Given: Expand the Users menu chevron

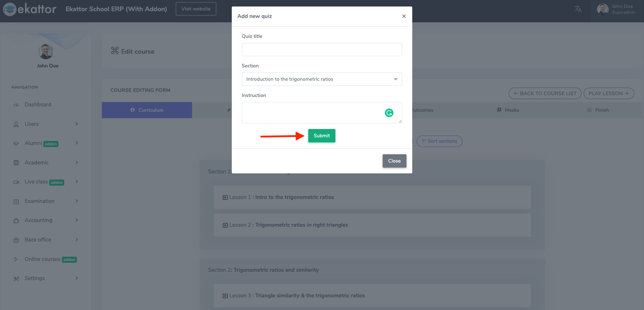Looking at the screenshot, I should [77, 124].
